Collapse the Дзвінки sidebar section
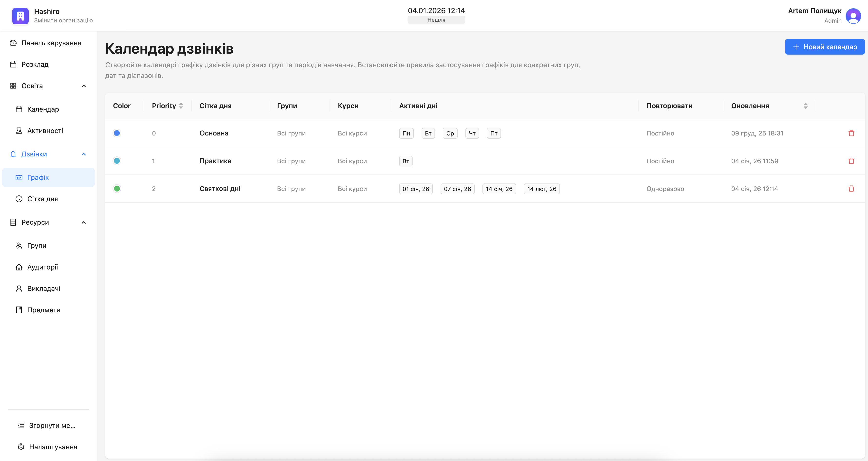 [84, 154]
